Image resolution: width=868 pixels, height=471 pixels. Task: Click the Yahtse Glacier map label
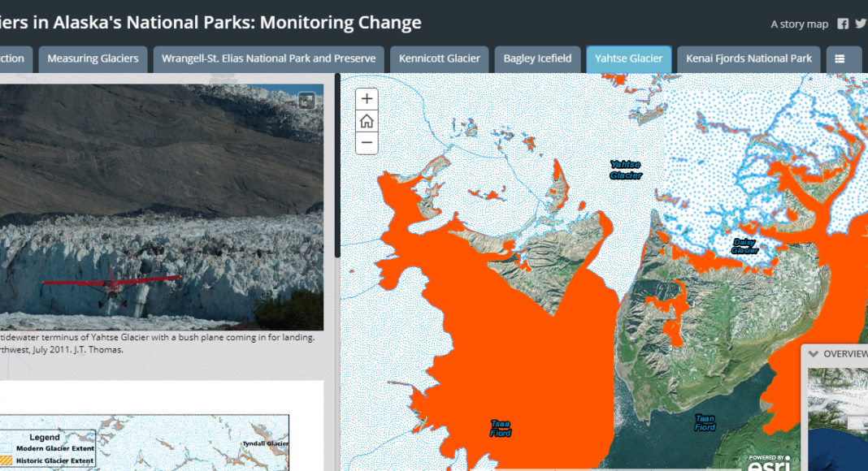(x=626, y=170)
